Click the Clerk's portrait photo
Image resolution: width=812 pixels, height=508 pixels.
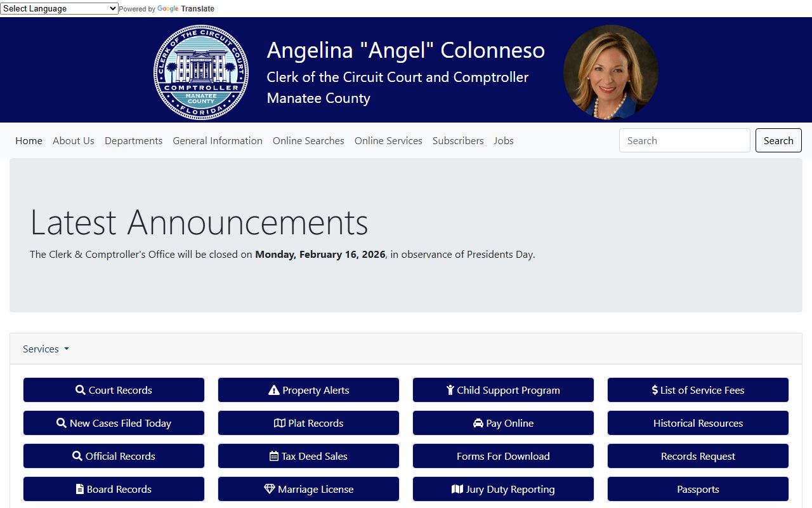point(611,72)
